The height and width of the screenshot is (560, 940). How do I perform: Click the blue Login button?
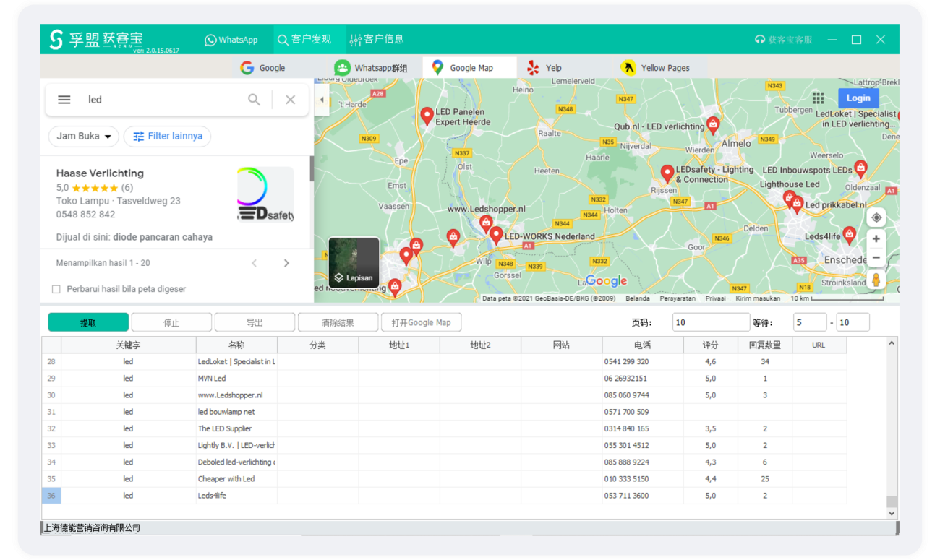(x=858, y=98)
